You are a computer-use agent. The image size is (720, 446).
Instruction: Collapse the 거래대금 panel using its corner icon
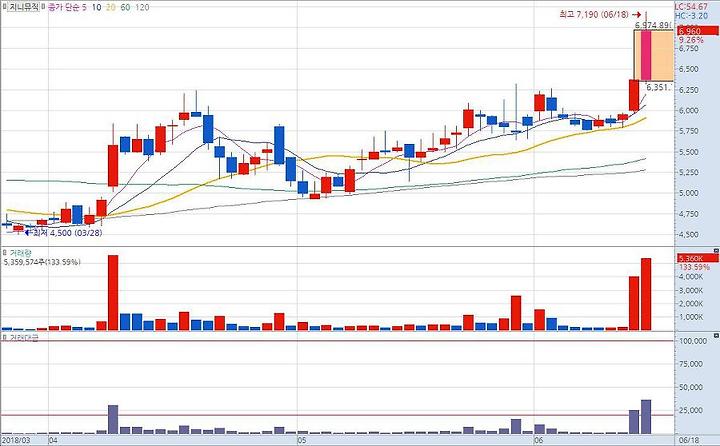point(716,336)
